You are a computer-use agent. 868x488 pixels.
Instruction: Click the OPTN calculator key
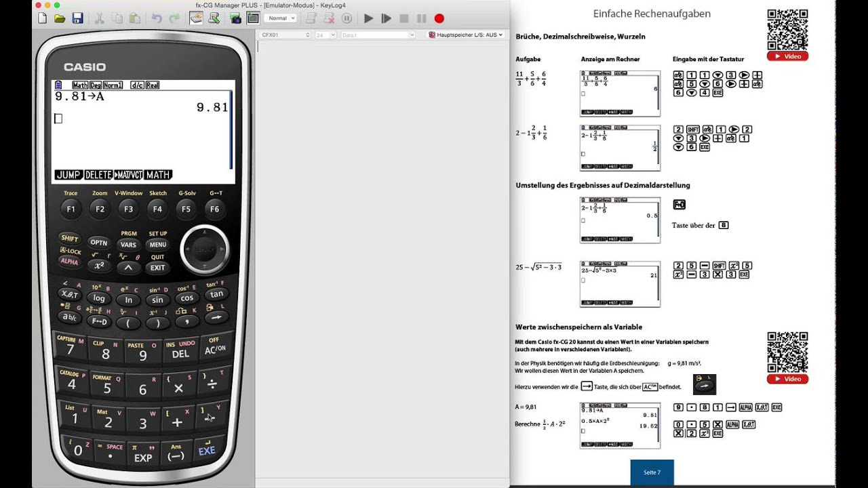(99, 243)
